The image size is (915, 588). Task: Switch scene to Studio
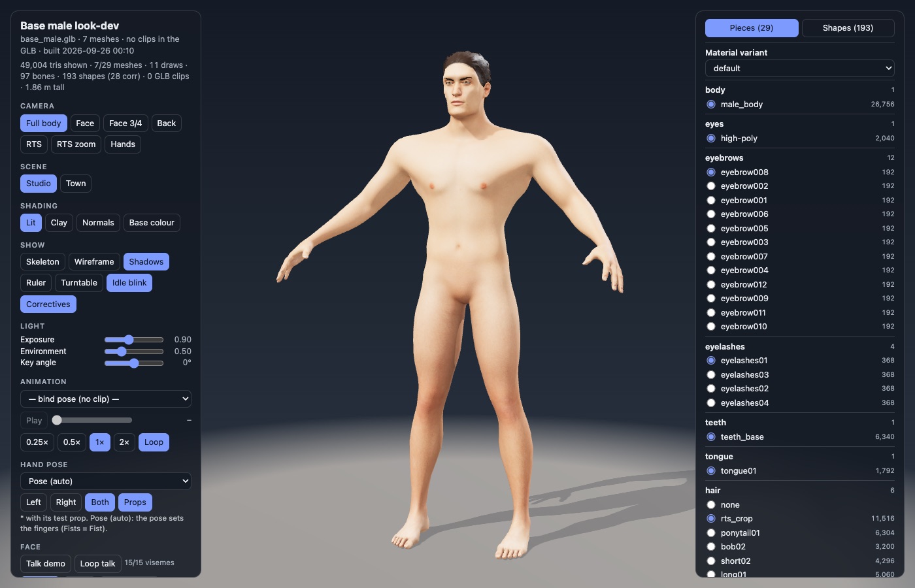[x=39, y=184]
